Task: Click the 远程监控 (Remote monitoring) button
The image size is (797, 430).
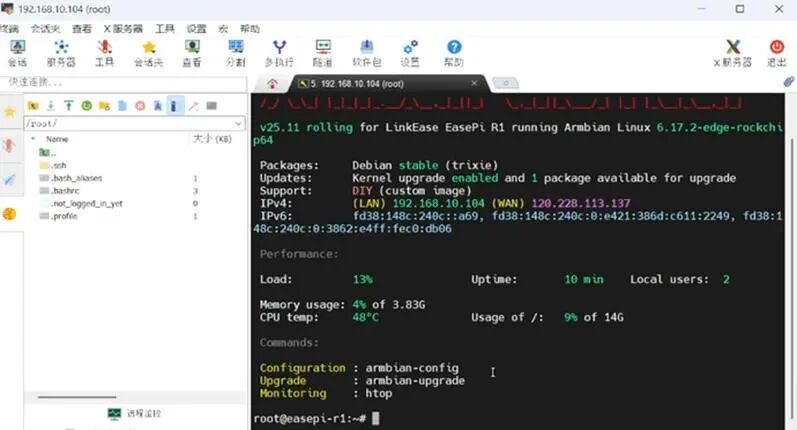Action: [135, 413]
